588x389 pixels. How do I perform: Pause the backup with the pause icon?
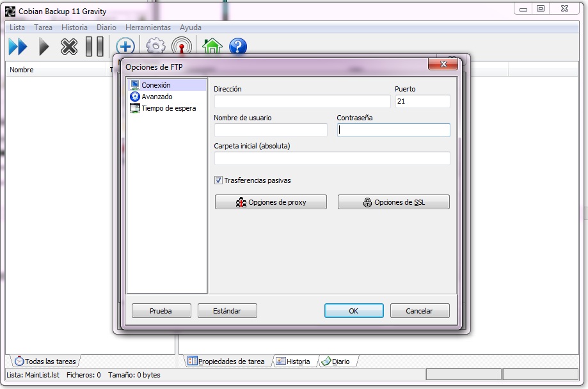point(95,47)
